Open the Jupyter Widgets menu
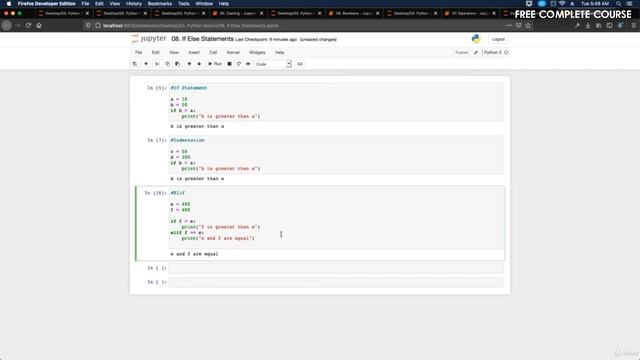The height and width of the screenshot is (360, 640). (257, 53)
